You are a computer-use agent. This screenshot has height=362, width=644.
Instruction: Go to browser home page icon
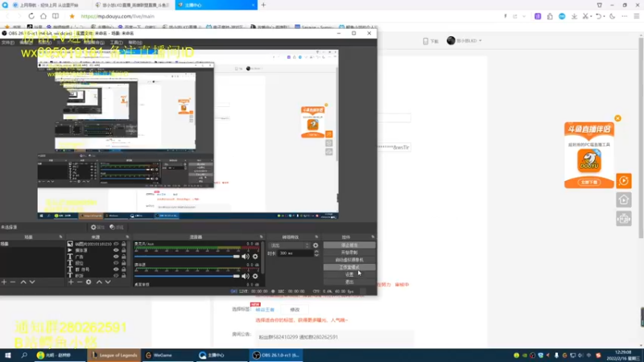coord(43,16)
